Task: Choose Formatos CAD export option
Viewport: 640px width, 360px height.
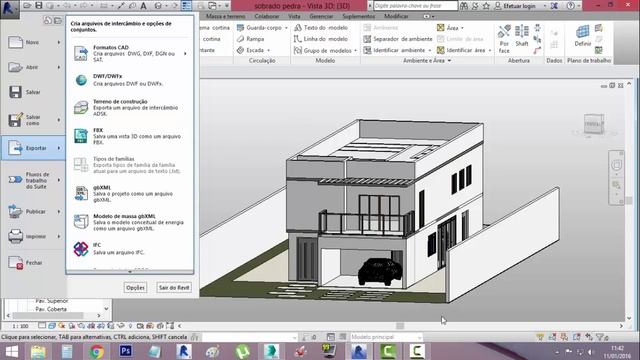Action: click(x=130, y=53)
